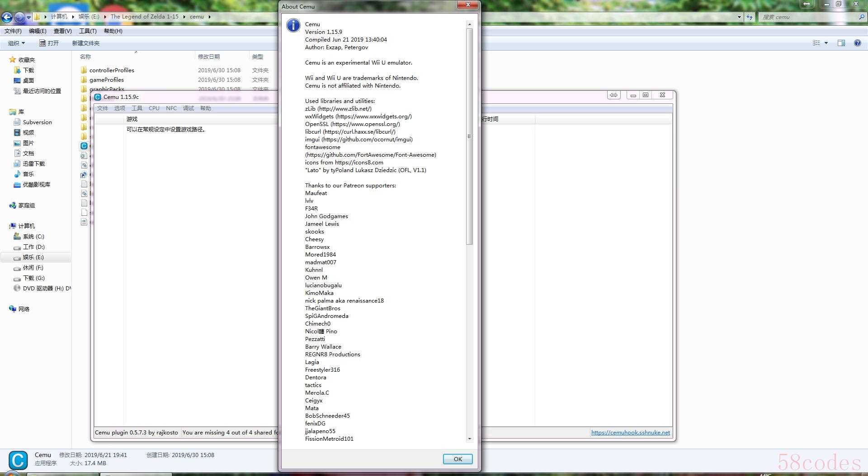
Task: Click the OK button in About Cemu
Action: pyautogui.click(x=458, y=459)
